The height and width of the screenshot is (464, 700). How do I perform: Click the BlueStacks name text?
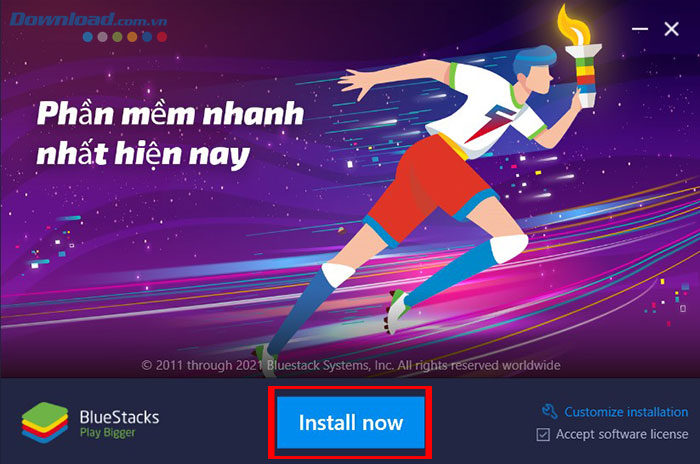point(119,417)
